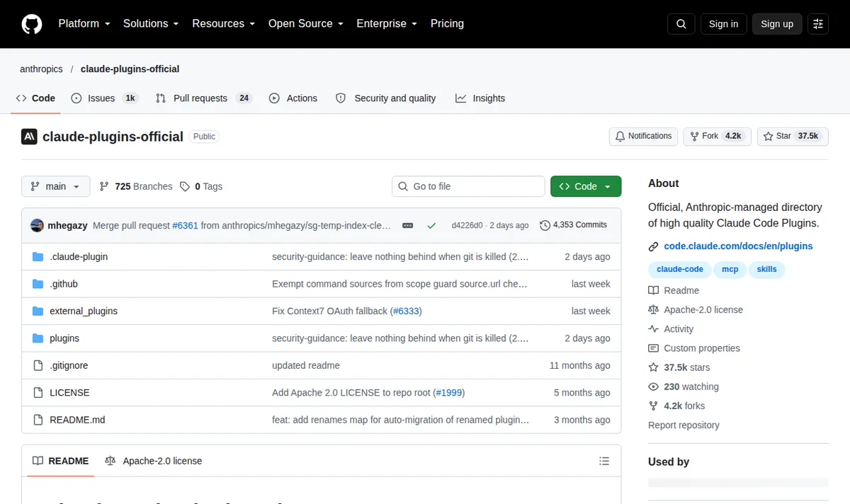Open pull request #1999 link in LICENSE row

(449, 393)
